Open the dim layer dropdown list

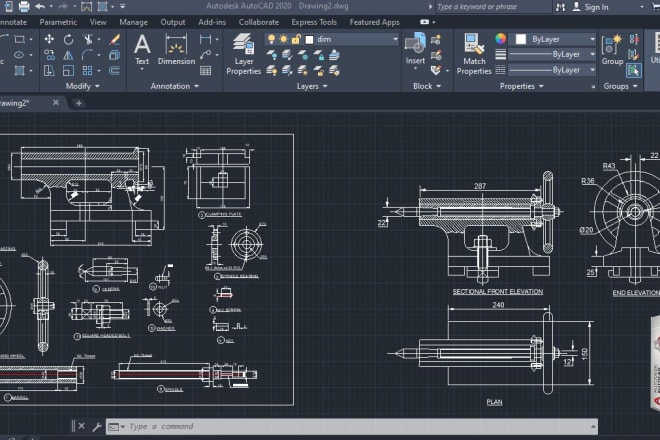395,39
